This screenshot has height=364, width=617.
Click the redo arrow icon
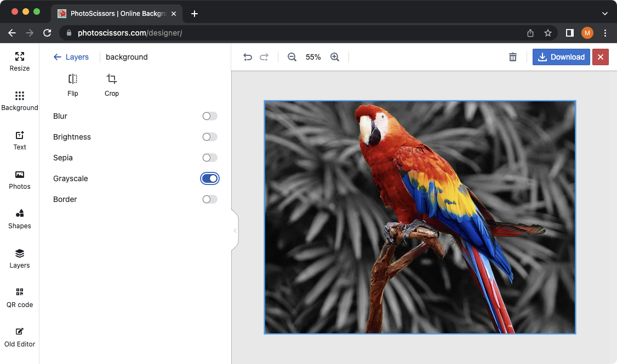[264, 57]
